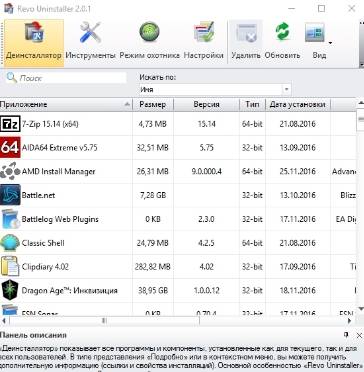This screenshot has width=364, height=372.
Task: Click the search magnifier icon
Action: click(12, 78)
